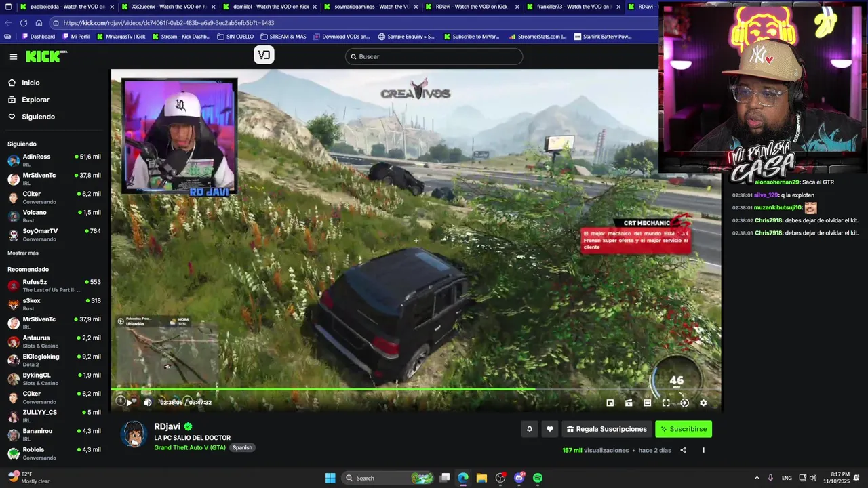Open the RDjavi channel name link
Viewport: 868px width, 488px height.
tap(167, 426)
